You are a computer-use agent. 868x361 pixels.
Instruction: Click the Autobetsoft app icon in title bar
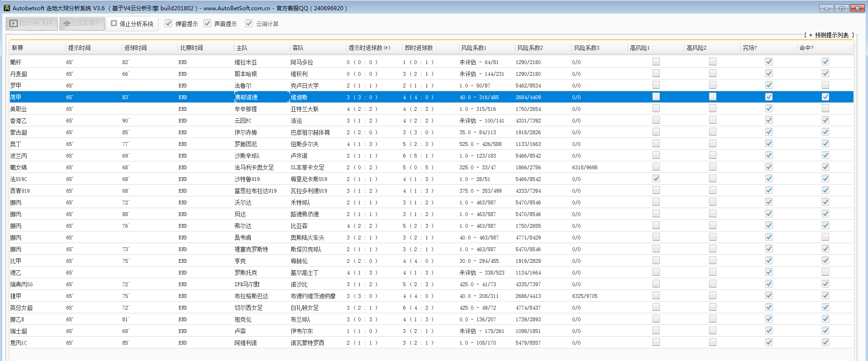click(7, 8)
